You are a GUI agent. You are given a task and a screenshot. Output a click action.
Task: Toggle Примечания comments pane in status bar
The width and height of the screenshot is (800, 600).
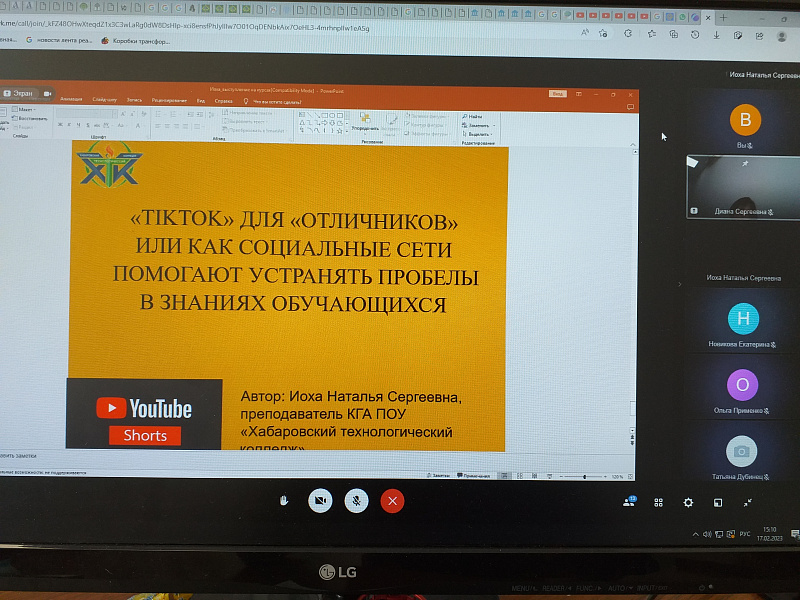click(473, 476)
